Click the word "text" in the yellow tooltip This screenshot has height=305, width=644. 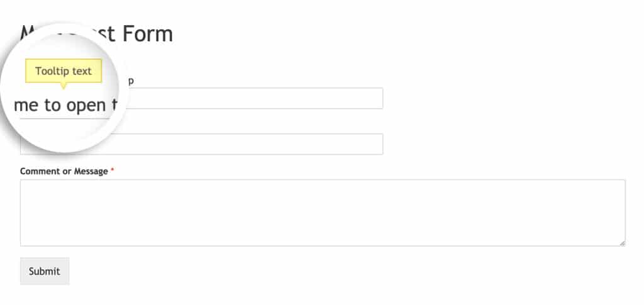pyautogui.click(x=82, y=71)
